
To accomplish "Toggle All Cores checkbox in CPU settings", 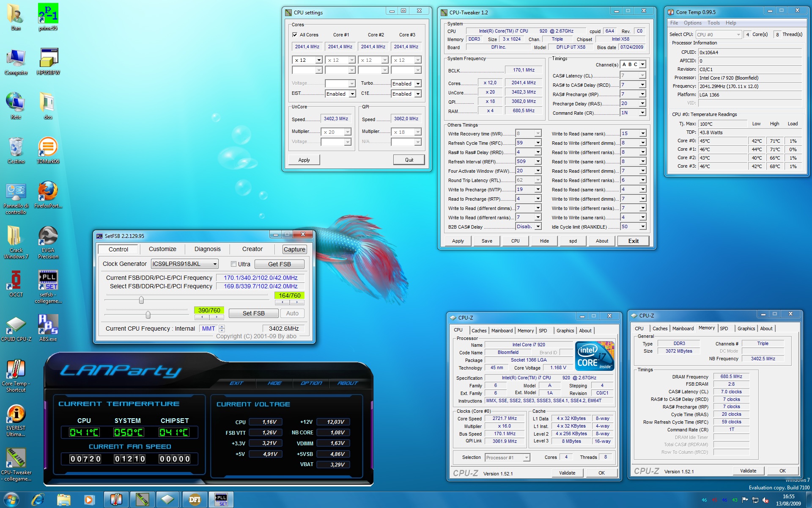I will point(295,35).
